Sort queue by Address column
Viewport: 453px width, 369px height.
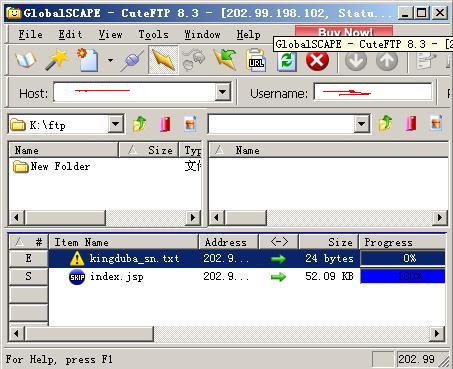click(229, 242)
